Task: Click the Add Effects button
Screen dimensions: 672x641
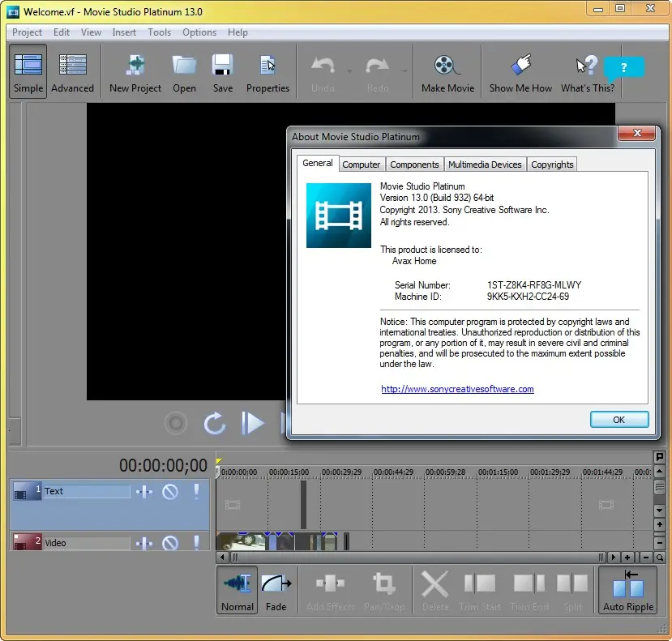Action: [331, 591]
